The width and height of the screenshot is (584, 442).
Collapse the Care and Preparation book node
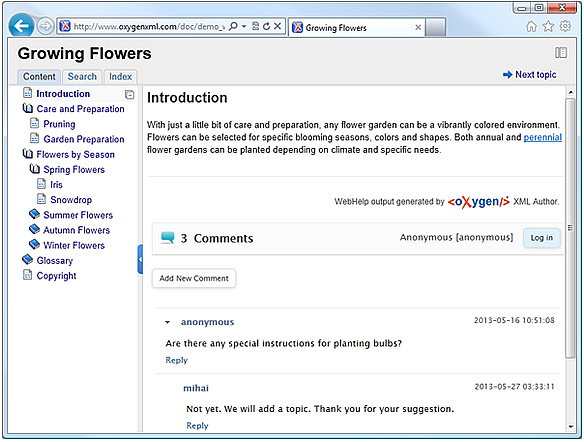point(28,109)
